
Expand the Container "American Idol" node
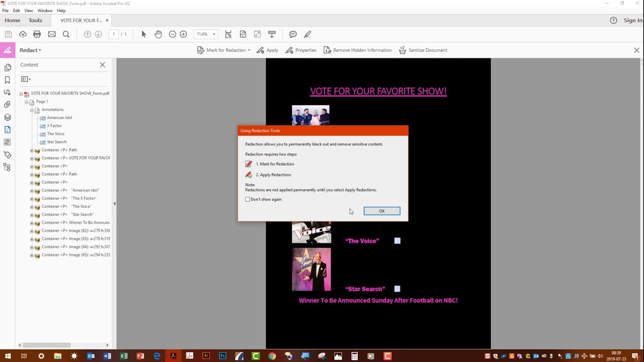[x=32, y=191]
